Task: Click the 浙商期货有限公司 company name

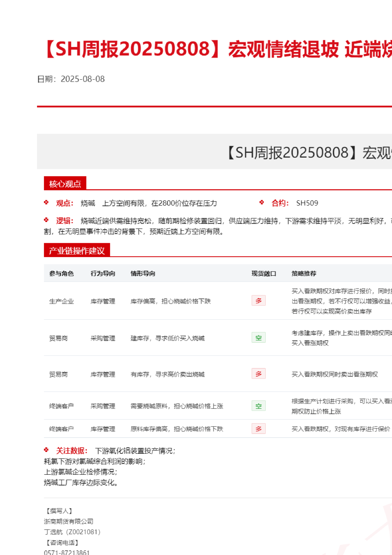Action: click(69, 521)
